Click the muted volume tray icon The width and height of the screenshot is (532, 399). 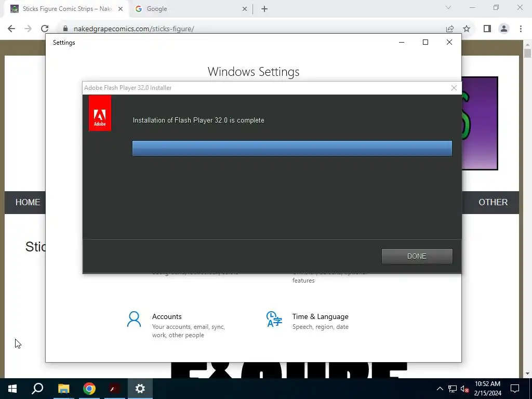(x=464, y=389)
